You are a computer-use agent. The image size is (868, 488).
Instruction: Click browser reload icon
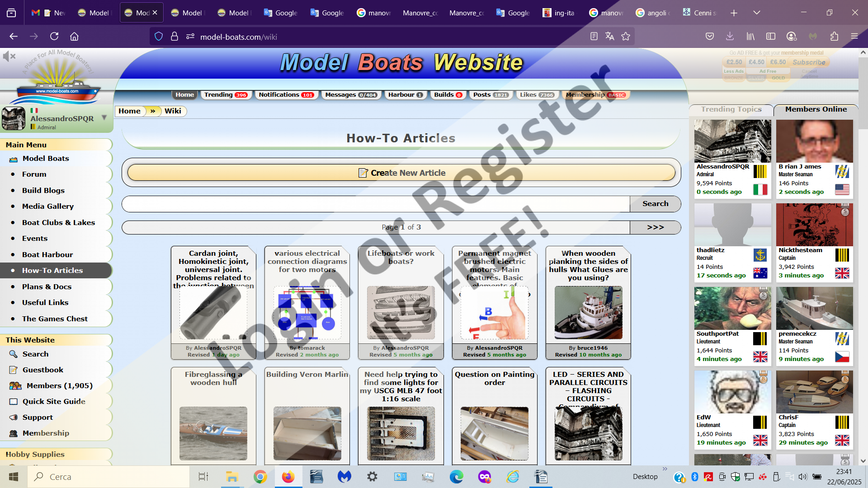54,37
